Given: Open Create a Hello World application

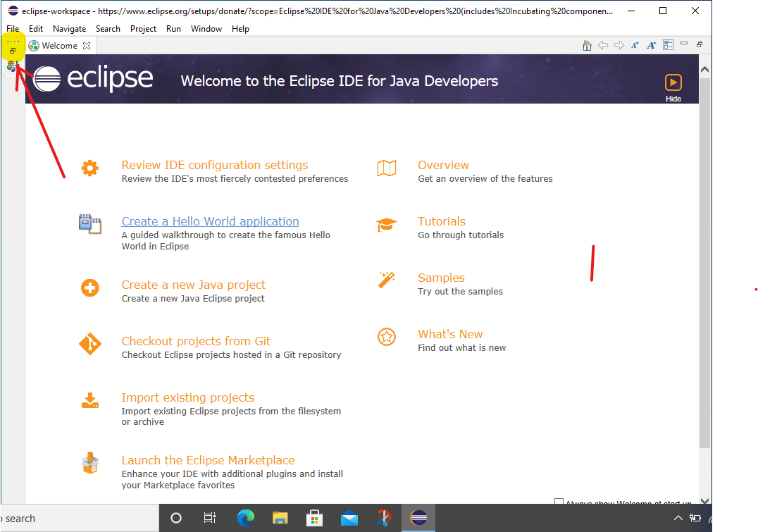Looking at the screenshot, I should 210,221.
